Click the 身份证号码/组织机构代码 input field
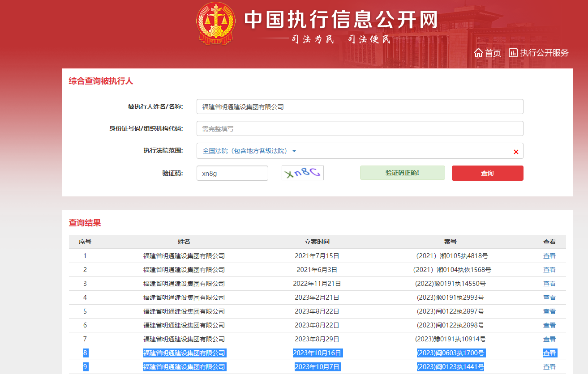 [360, 129]
